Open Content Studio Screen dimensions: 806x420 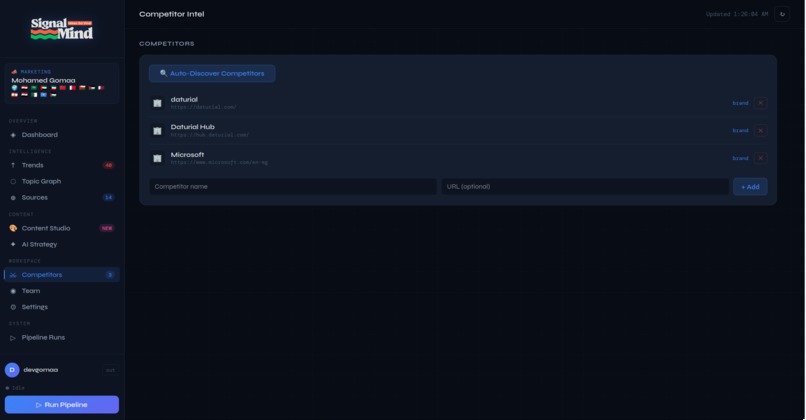(62, 228)
